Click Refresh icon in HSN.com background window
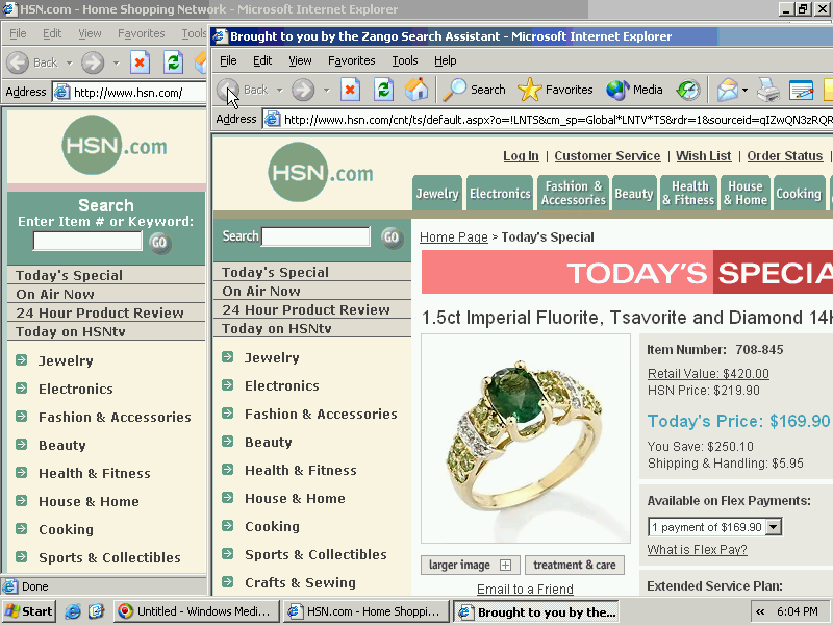The width and height of the screenshot is (833, 625). point(173,63)
